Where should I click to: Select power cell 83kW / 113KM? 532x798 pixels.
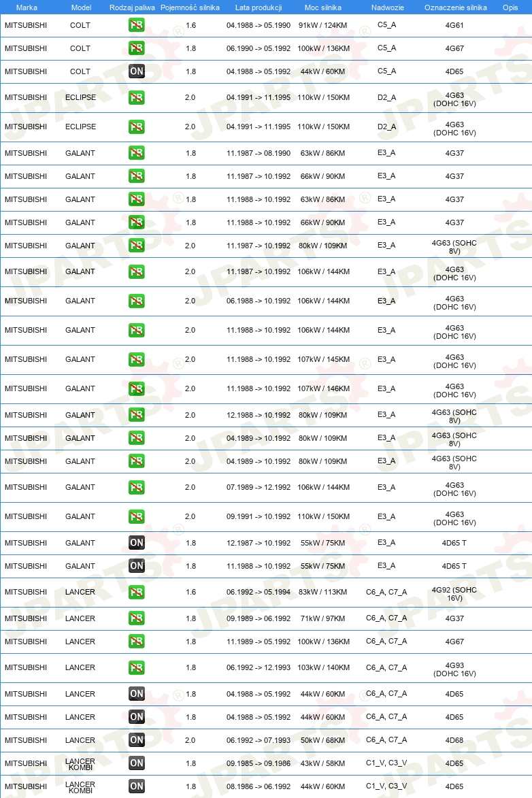click(x=322, y=593)
